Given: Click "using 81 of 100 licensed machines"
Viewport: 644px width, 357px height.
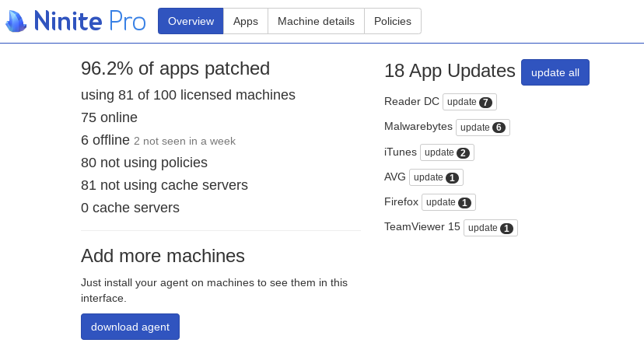Looking at the screenshot, I should tap(188, 95).
